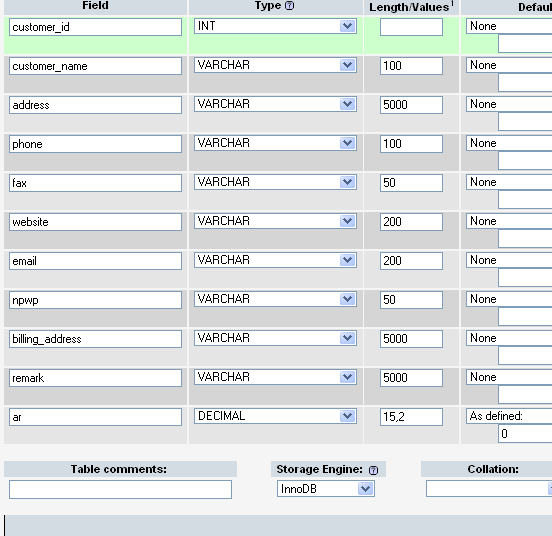Open the address row type dropdown
Screen dimensions: 552x536
tap(275, 104)
